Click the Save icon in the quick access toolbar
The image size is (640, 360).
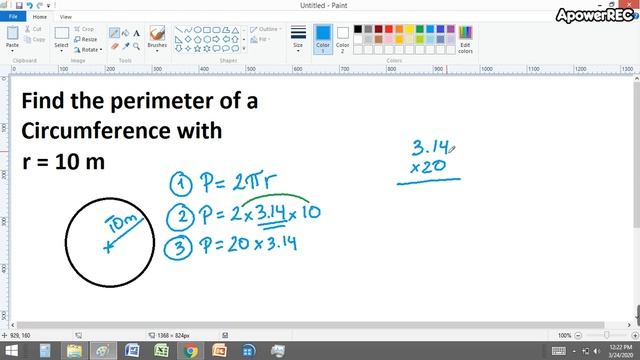point(19,5)
